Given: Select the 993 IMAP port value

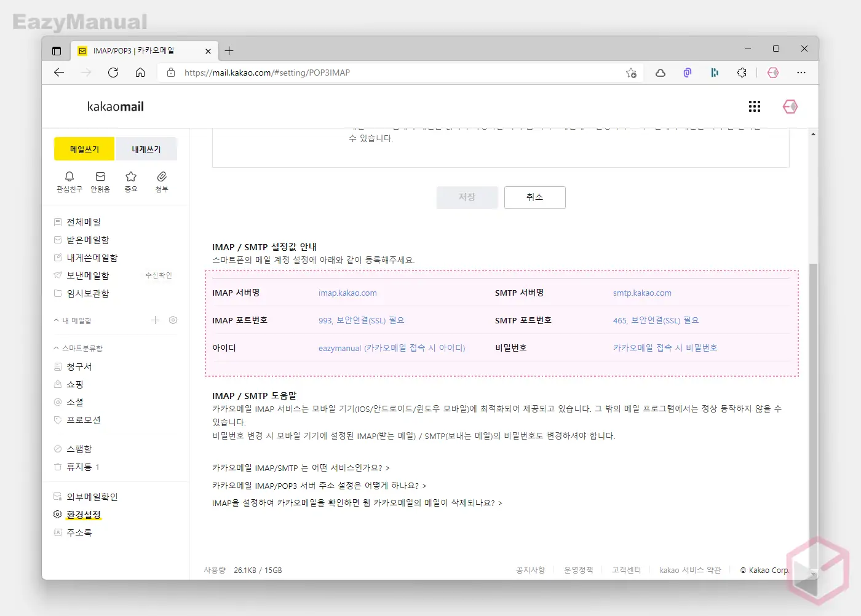Looking at the screenshot, I should point(362,320).
